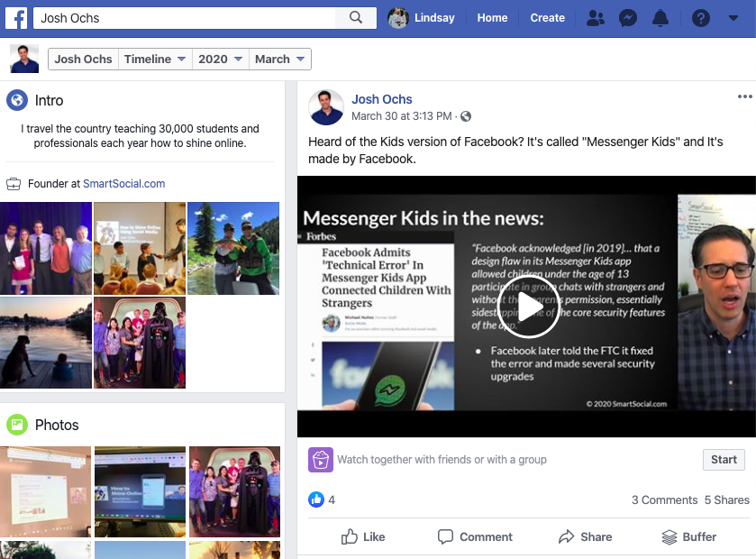The width and height of the screenshot is (756, 559).
Task: Open Photos thumbnail of How to Shine Online monitor
Action: click(x=140, y=491)
